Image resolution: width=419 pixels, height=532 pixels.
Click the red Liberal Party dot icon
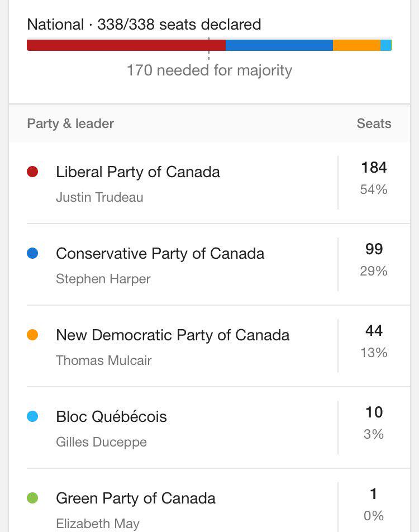[x=32, y=172]
